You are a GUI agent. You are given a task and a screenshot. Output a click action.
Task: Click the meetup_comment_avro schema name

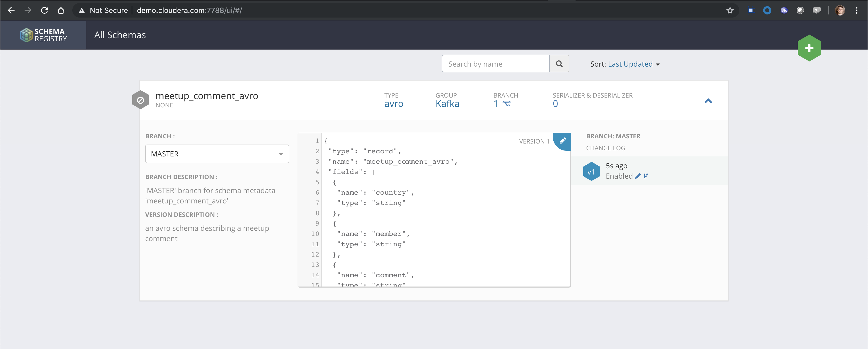(x=207, y=96)
